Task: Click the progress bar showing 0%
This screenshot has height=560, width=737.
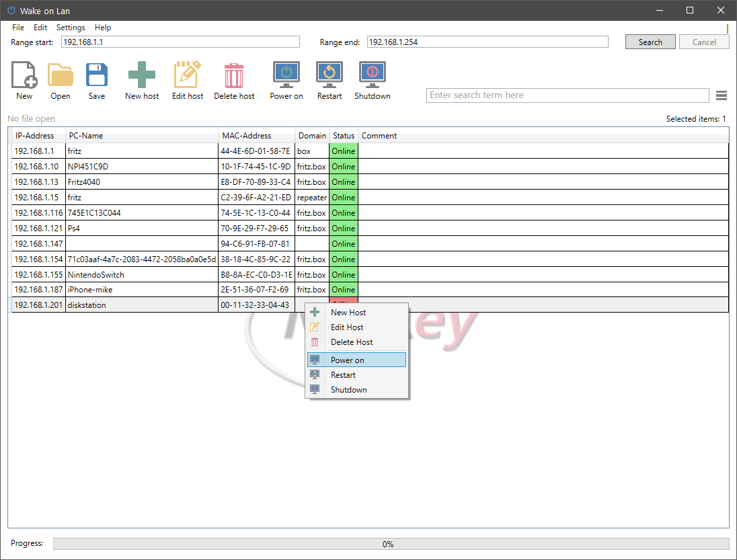Action: click(391, 544)
